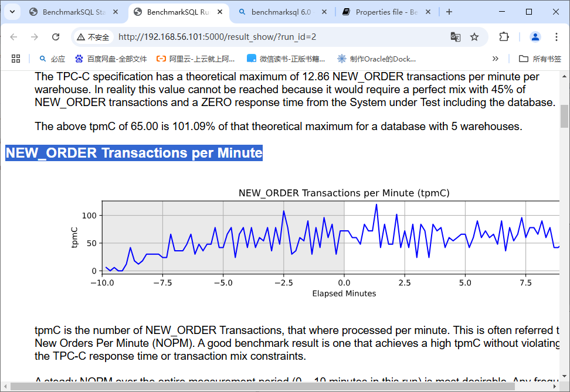
Task: Bookmark this page with the star
Action: tap(474, 37)
